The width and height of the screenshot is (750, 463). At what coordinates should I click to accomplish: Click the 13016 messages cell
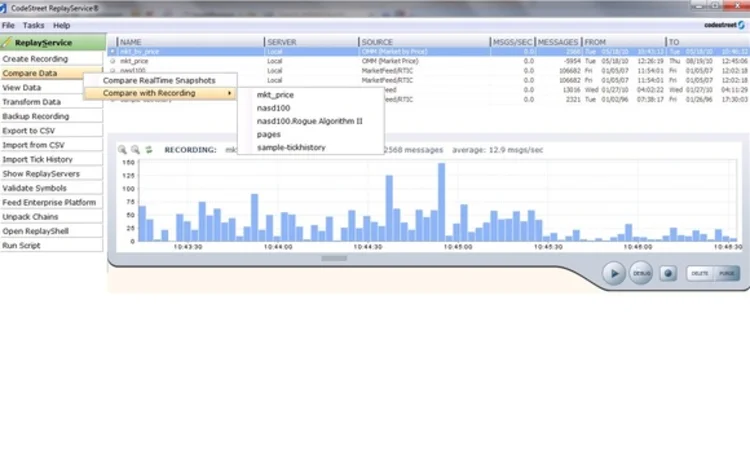tap(572, 90)
